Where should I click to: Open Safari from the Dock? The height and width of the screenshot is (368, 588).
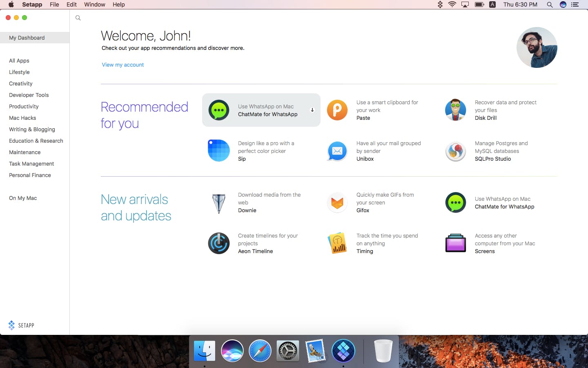click(260, 350)
